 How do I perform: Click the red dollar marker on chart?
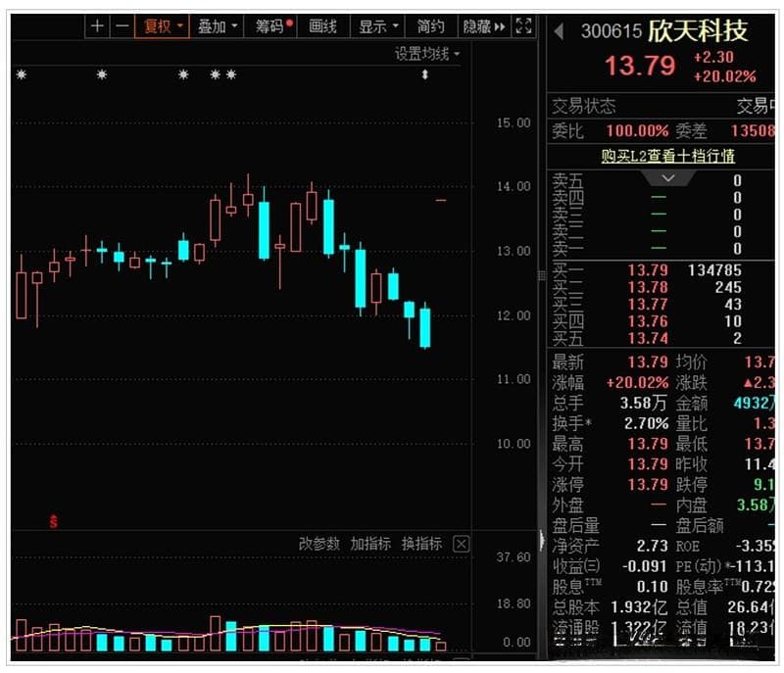[x=54, y=521]
